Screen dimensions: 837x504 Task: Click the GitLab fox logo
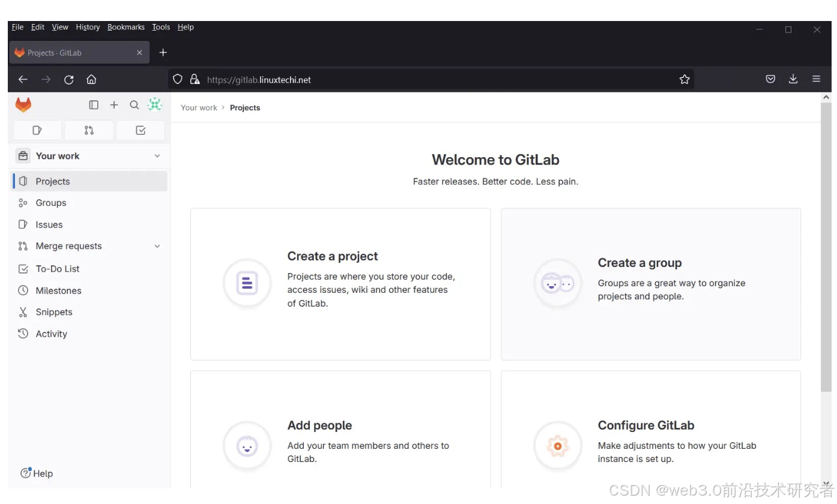point(23,104)
